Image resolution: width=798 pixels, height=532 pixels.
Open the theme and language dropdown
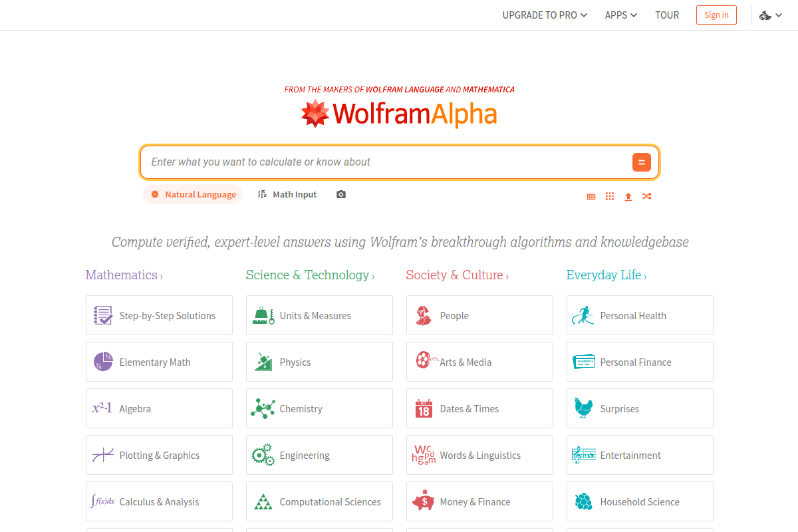point(771,15)
